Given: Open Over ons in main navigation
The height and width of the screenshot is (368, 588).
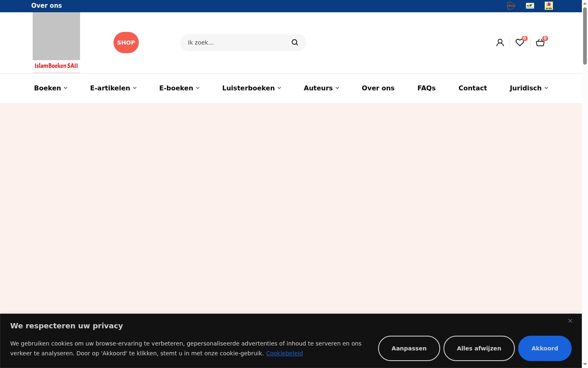Looking at the screenshot, I should pyautogui.click(x=378, y=88).
